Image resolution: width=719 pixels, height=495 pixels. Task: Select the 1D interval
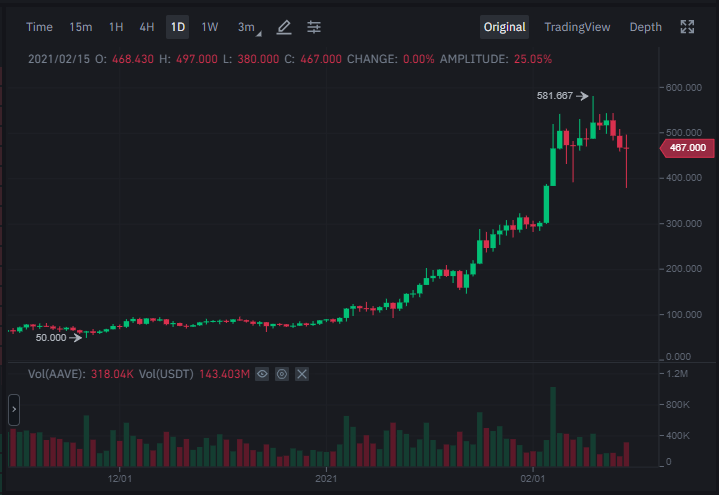(x=177, y=27)
